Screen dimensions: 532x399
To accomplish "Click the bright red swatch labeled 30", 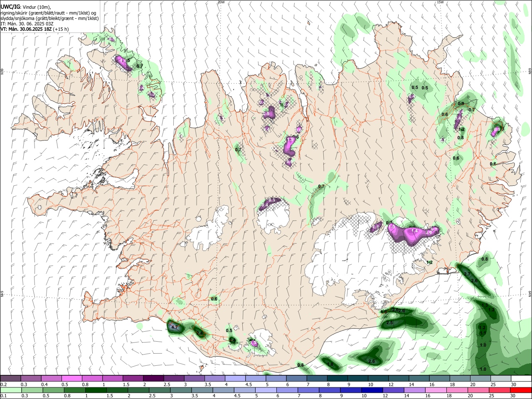I will 521,390.
